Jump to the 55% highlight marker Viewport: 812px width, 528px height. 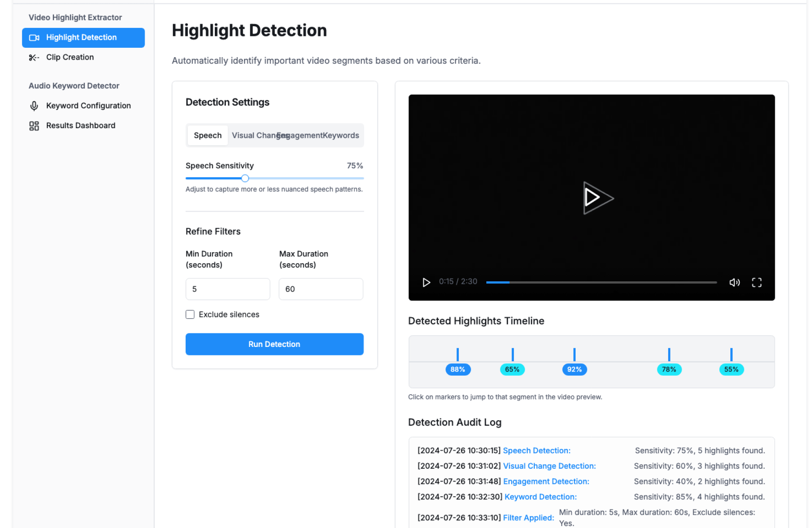[731, 369]
